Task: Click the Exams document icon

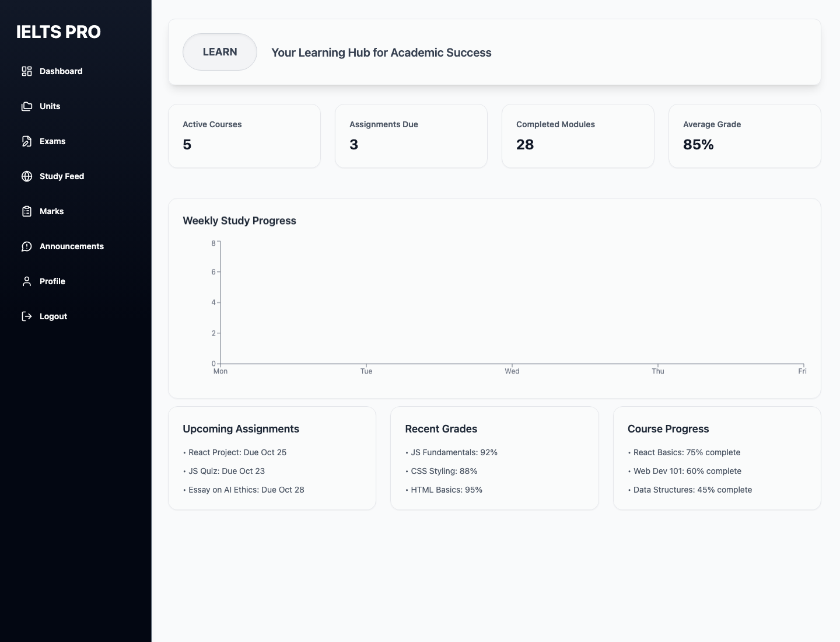Action: pyautogui.click(x=27, y=141)
